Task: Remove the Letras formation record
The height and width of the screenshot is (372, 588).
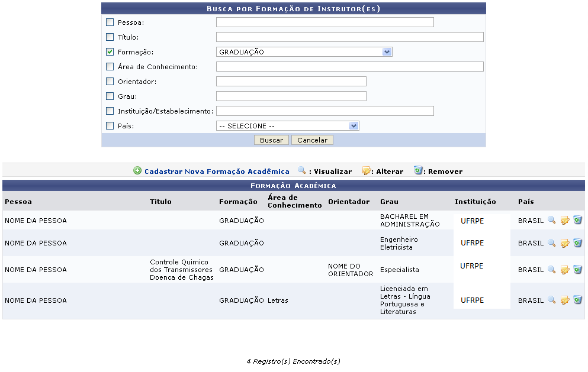Action: click(x=577, y=300)
